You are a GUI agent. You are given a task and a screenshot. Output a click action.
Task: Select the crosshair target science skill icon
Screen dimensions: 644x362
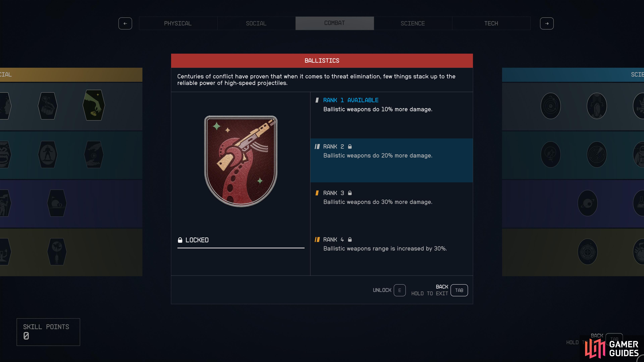tap(587, 252)
